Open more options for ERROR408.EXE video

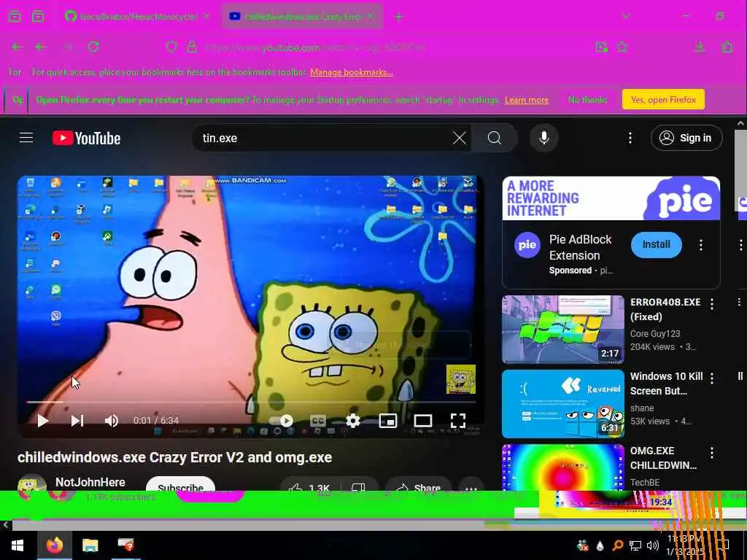click(712, 304)
